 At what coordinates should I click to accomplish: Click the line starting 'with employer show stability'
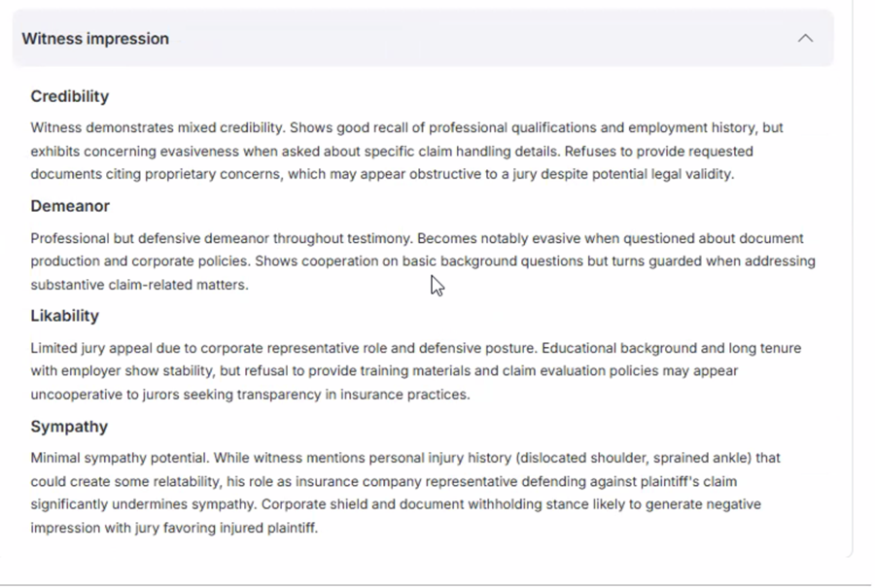[384, 371]
